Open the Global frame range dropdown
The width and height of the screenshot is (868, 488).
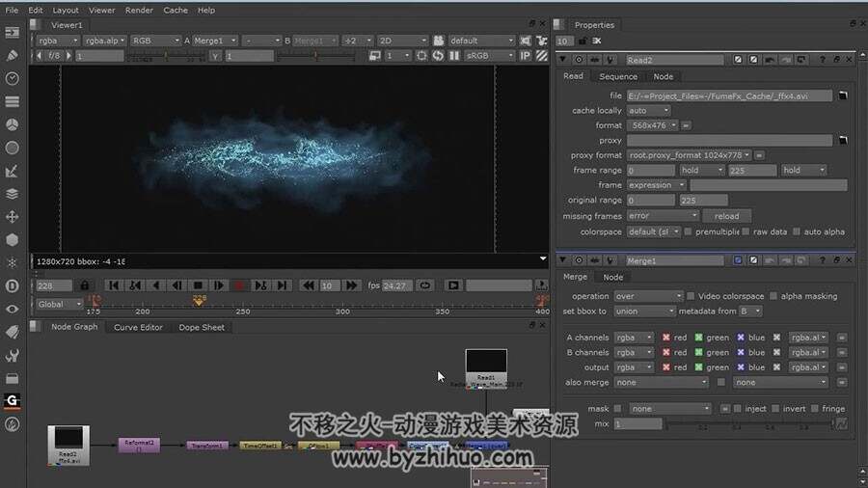point(59,305)
